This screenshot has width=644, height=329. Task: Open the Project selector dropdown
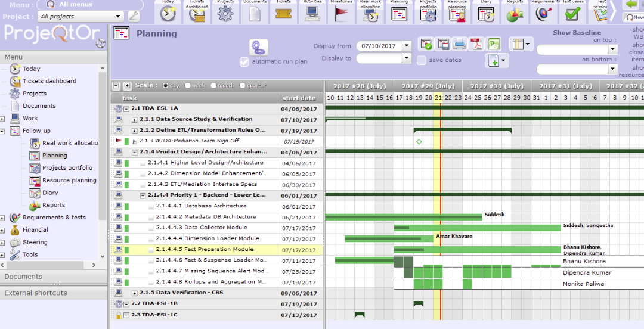click(x=118, y=17)
